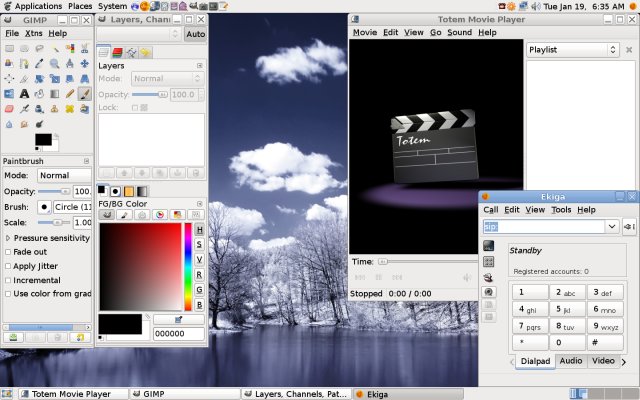The height and width of the screenshot is (400, 640).
Task: Activate the Color Picker eyedropper tool
Action: pyautogui.click(x=39, y=63)
